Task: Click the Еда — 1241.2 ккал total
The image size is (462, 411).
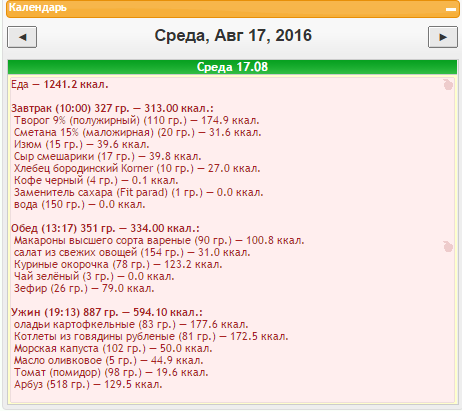Action: [60, 84]
